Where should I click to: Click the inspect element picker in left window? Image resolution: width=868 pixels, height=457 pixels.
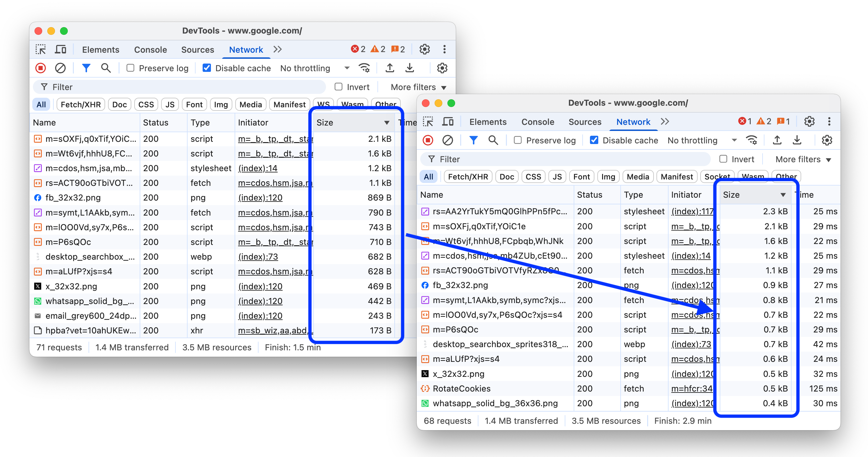click(41, 50)
